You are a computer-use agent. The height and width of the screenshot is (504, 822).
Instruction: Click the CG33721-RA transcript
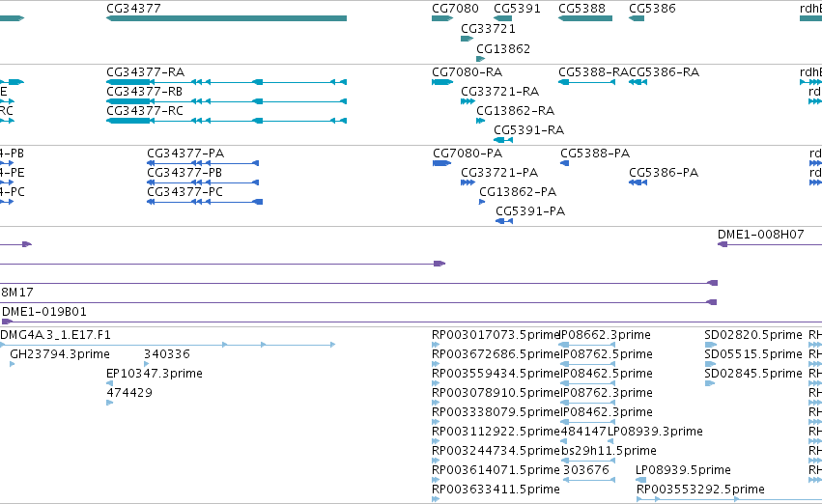(468, 101)
